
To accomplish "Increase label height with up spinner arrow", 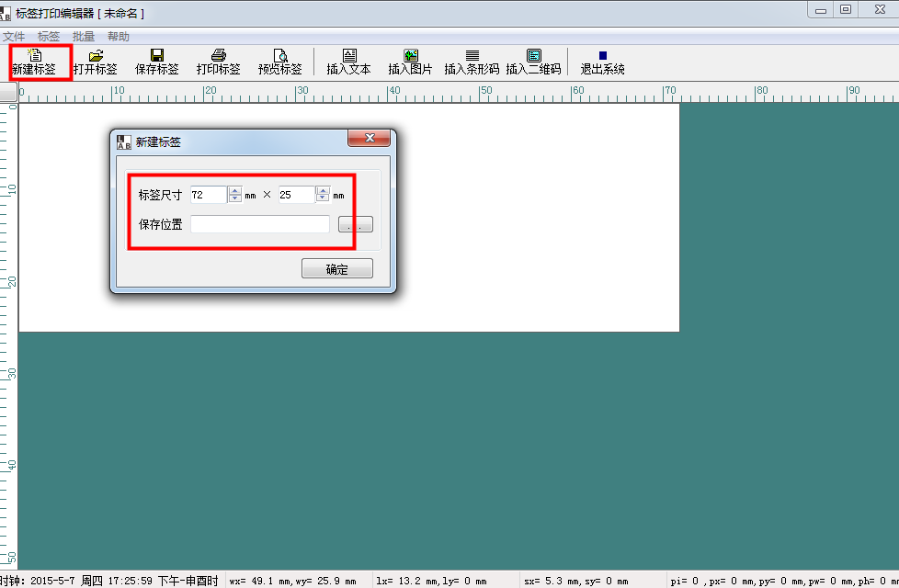I will 323,191.
